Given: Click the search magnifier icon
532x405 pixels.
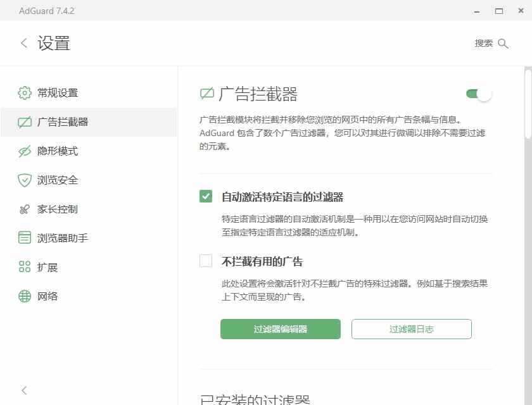Looking at the screenshot, I should click(x=503, y=44).
